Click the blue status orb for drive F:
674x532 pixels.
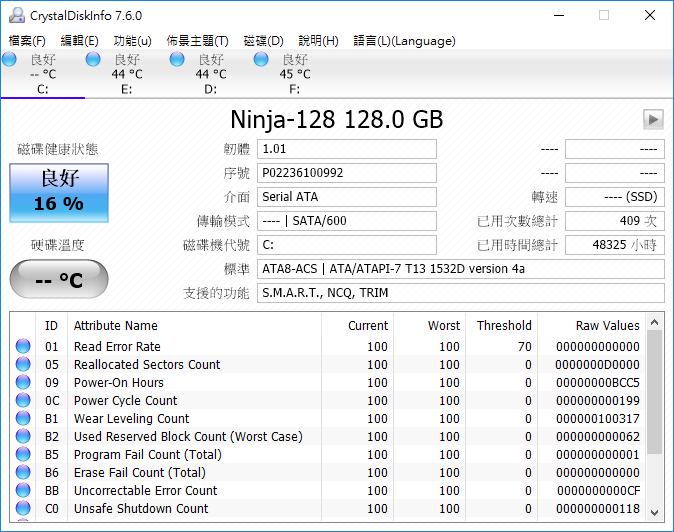pyautogui.click(x=261, y=59)
